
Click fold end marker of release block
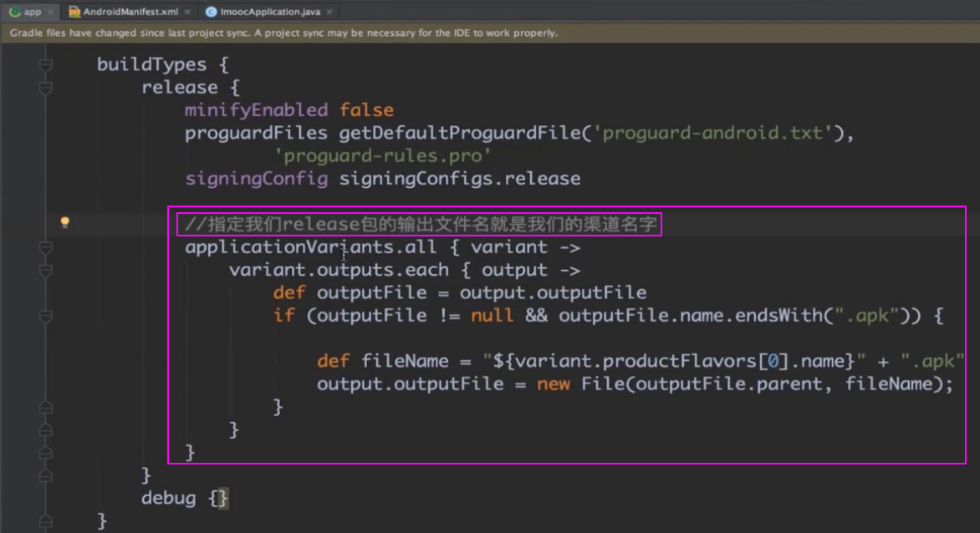coord(46,475)
